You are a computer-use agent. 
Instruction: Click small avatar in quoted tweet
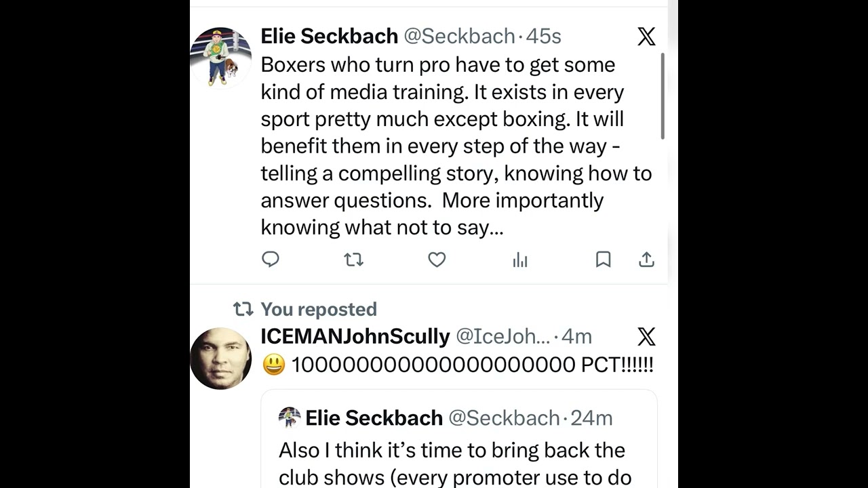coord(290,418)
